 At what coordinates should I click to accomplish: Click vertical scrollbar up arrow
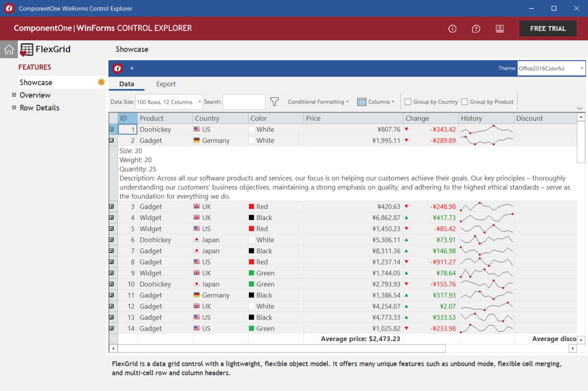(x=581, y=117)
